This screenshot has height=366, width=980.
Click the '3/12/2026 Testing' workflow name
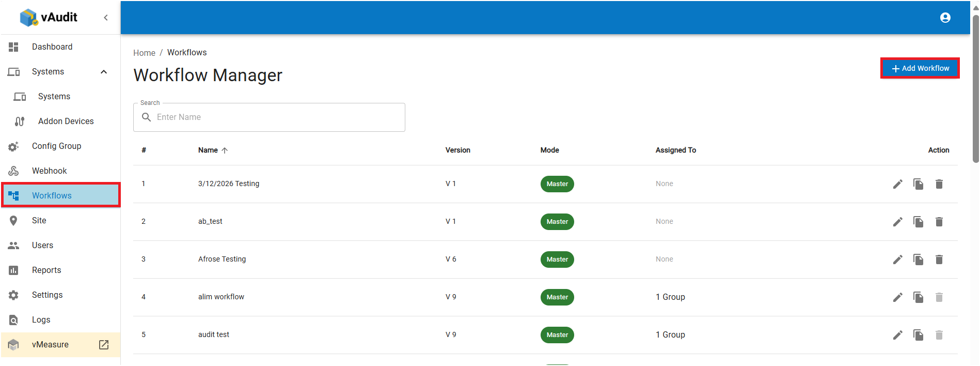coord(229,184)
